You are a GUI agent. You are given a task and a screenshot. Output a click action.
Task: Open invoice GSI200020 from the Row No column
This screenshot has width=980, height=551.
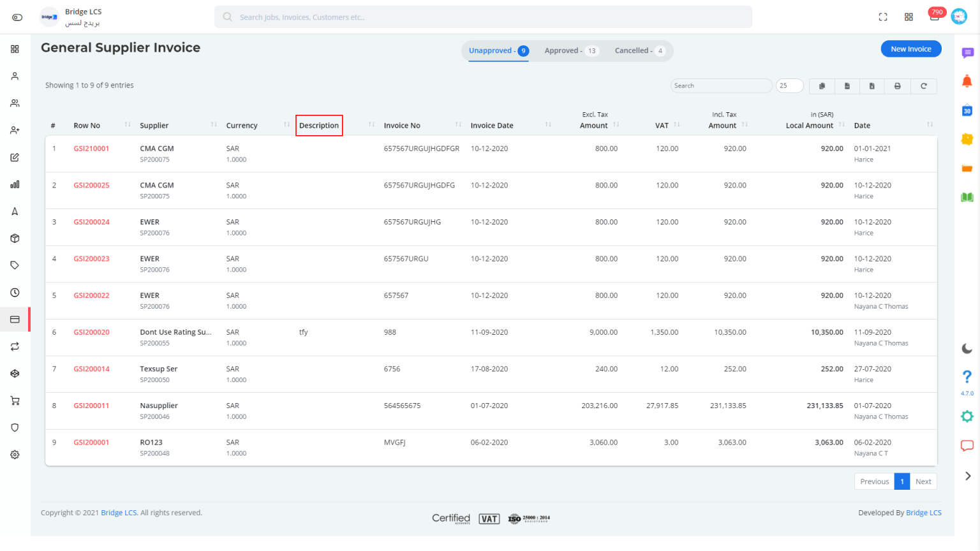pos(91,332)
